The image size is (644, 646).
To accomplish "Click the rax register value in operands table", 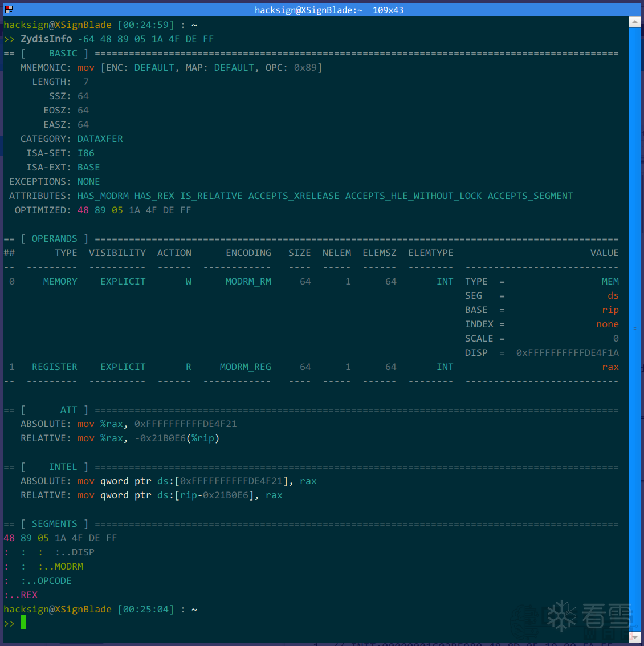I will 610,367.
